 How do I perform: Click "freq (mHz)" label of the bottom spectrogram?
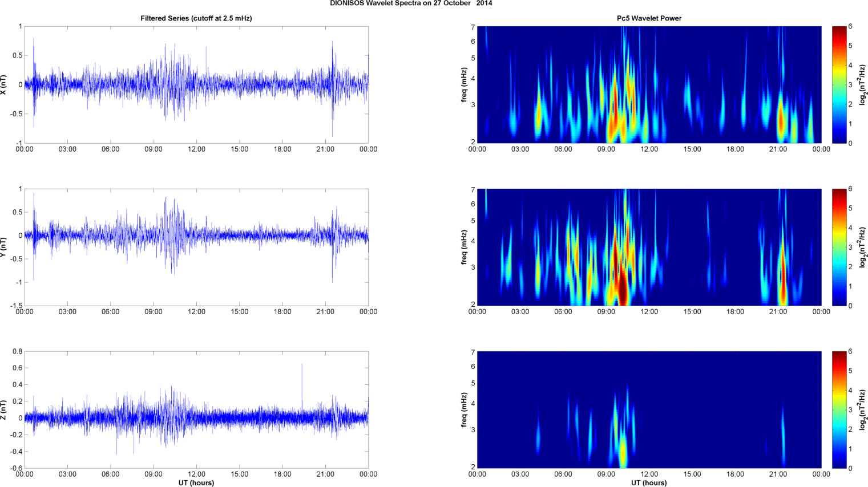tap(464, 410)
